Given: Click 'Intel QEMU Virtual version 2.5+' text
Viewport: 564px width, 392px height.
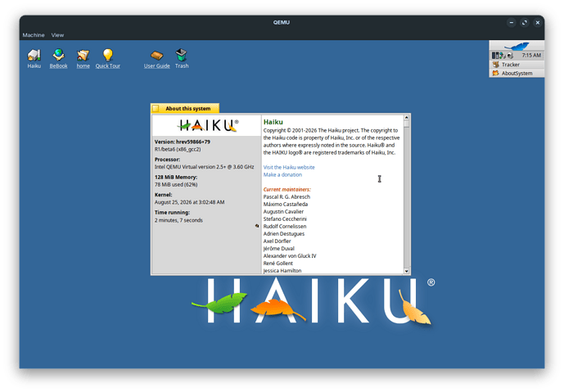Looking at the screenshot, I should click(204, 167).
